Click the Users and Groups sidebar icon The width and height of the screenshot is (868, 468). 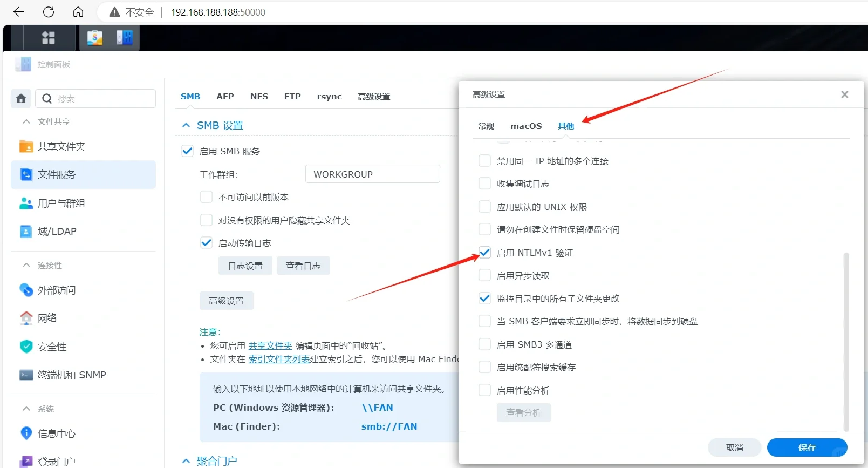coord(26,203)
